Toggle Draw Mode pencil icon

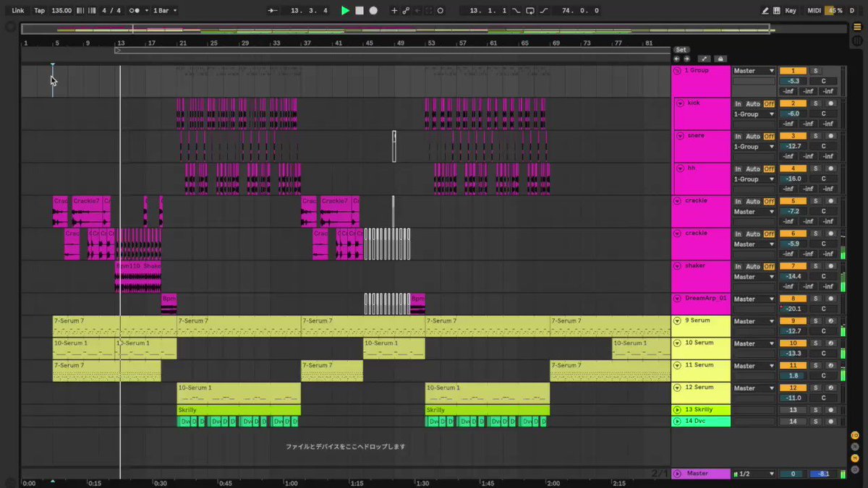tap(766, 11)
